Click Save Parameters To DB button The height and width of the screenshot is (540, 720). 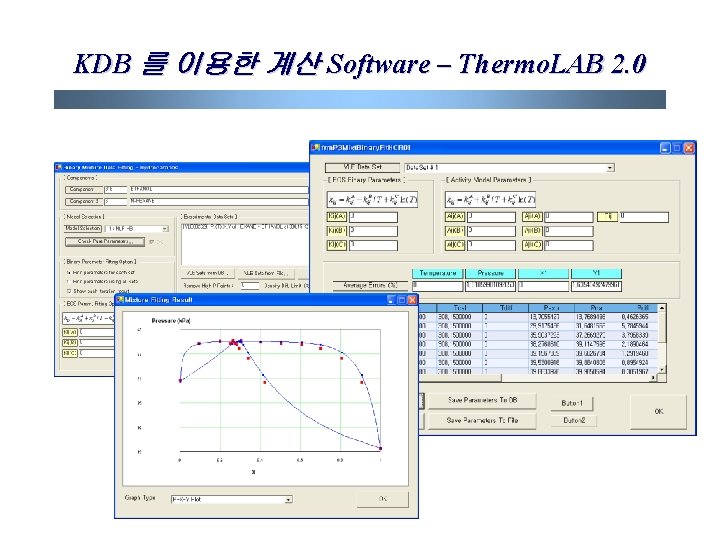coord(482,400)
